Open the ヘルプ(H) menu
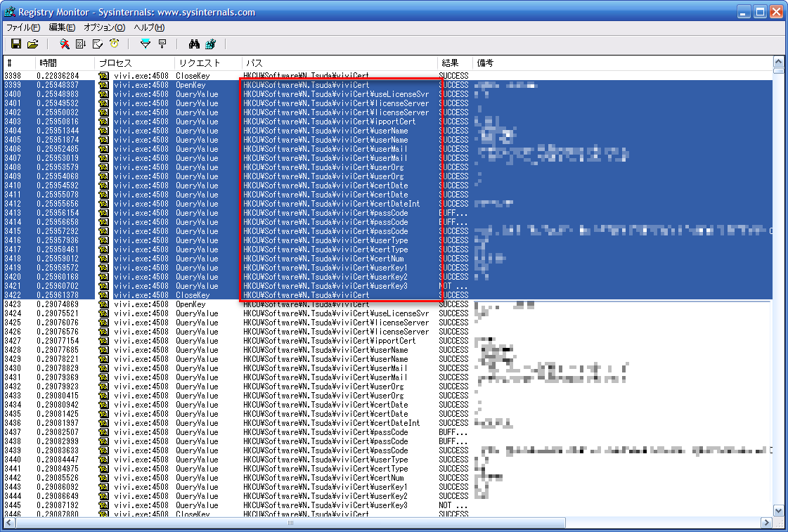788x532 pixels. 149,27
